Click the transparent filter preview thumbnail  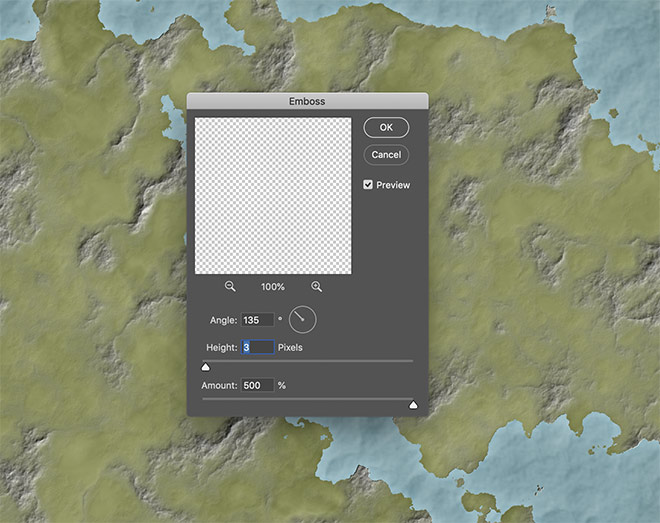point(273,195)
